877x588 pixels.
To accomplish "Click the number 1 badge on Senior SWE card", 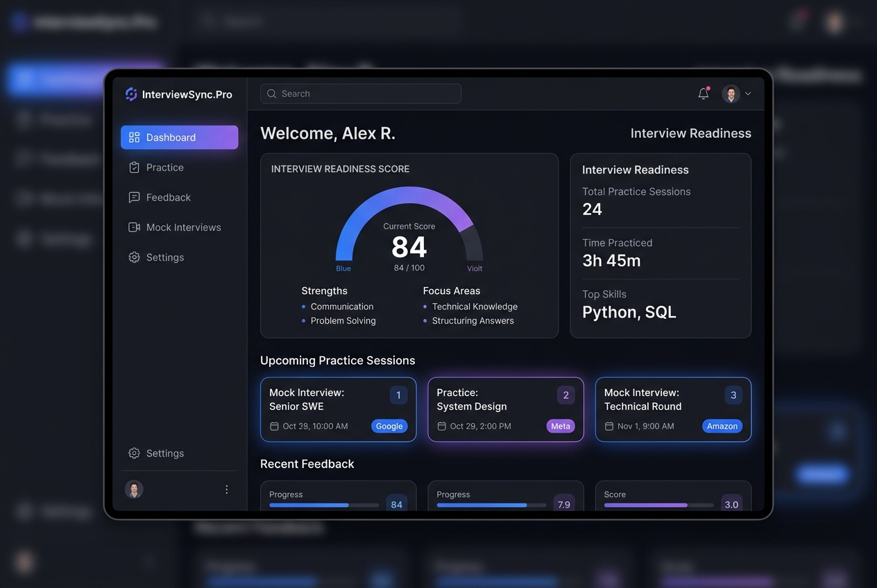I will pyautogui.click(x=398, y=395).
